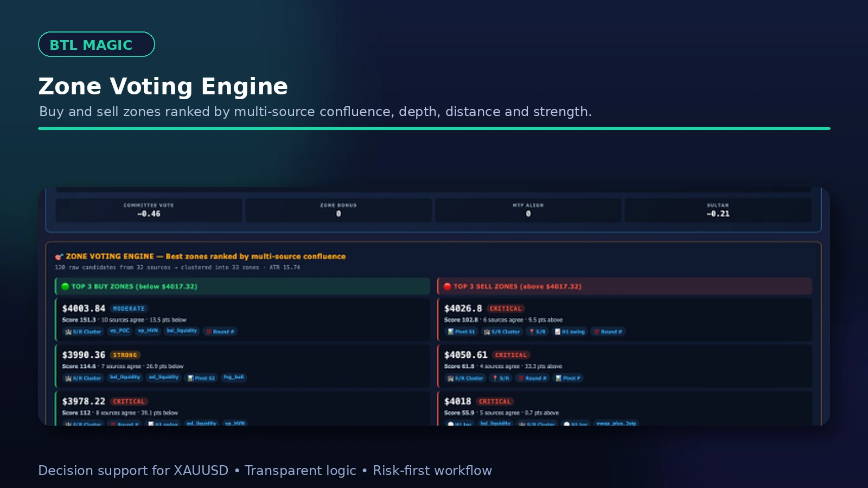Select the Committee Vote -0.46 card
The width and height of the screenshot is (868, 488).
click(149, 210)
